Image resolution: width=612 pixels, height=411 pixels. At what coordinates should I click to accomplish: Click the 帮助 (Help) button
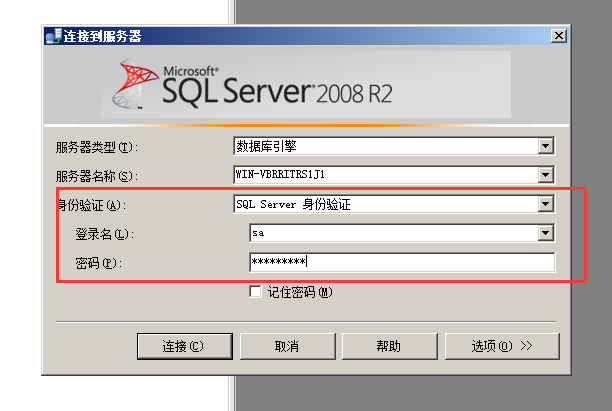click(x=390, y=346)
